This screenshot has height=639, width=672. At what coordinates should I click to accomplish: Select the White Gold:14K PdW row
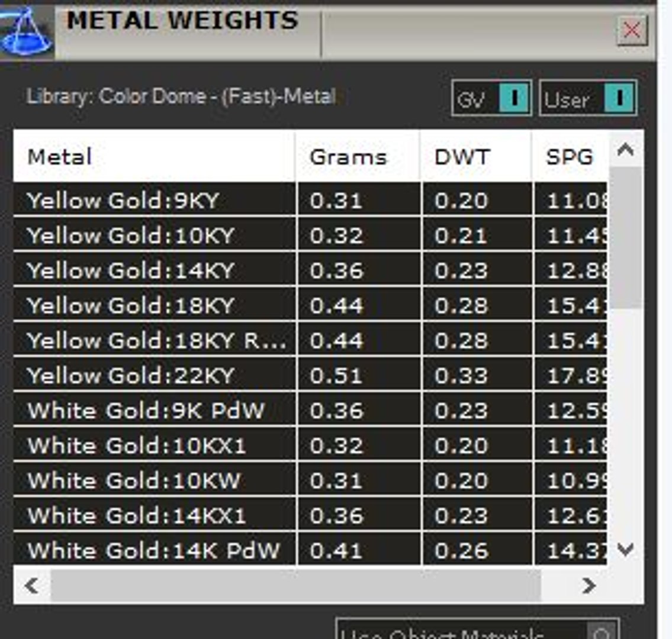tap(310, 550)
